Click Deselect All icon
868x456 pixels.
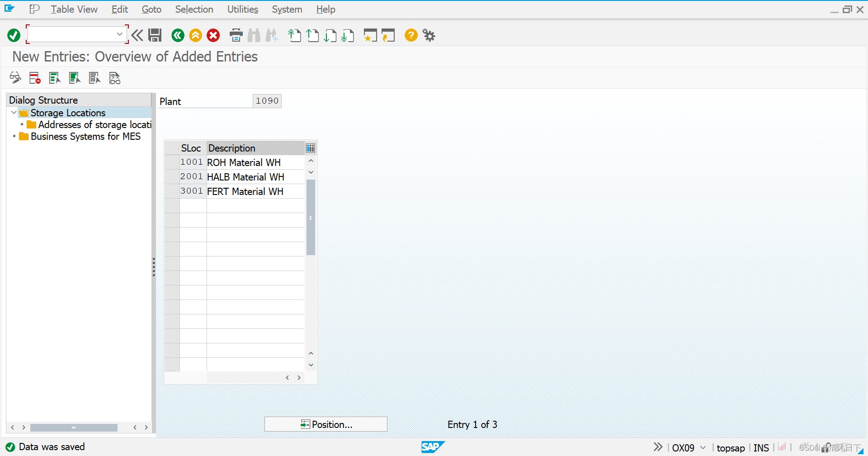(x=94, y=78)
